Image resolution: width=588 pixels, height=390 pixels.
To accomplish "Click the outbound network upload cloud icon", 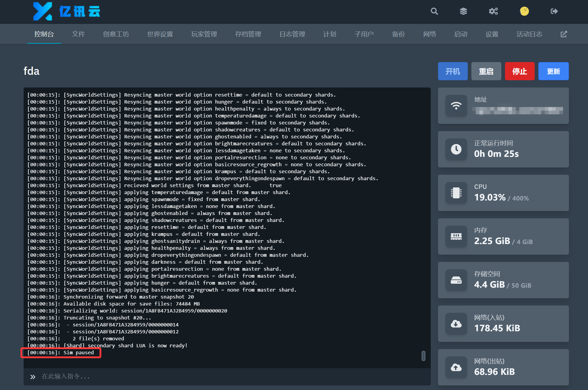I will [x=456, y=367].
